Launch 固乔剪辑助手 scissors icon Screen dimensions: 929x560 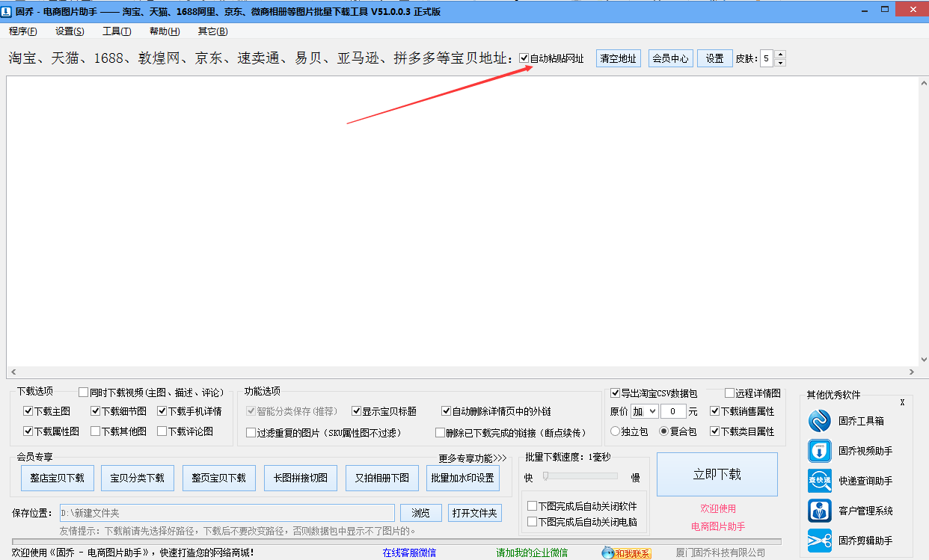[x=819, y=541]
